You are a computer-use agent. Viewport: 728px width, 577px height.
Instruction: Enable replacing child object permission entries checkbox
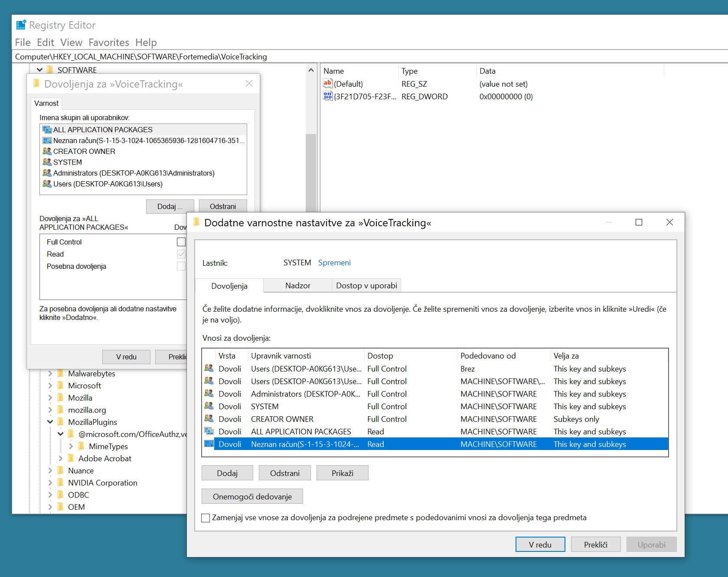coord(206,518)
